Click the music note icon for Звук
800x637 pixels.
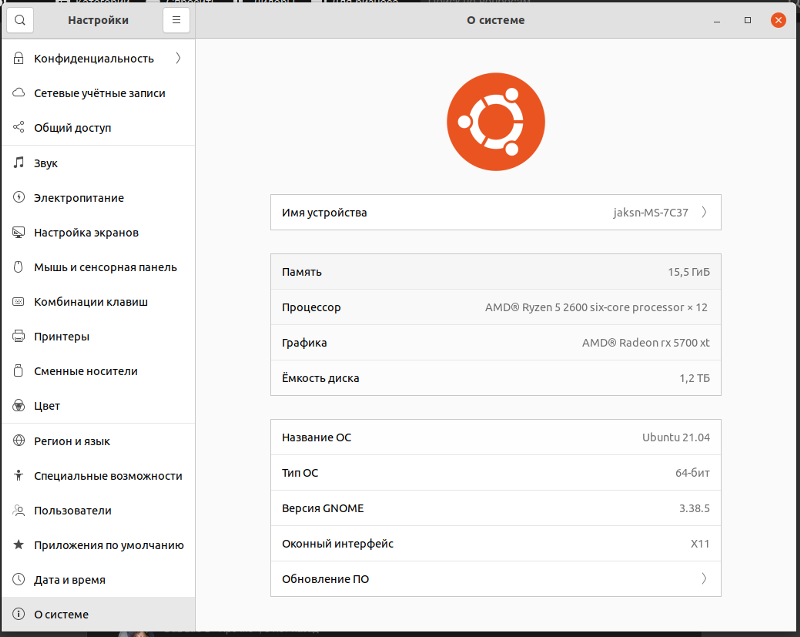coord(18,163)
